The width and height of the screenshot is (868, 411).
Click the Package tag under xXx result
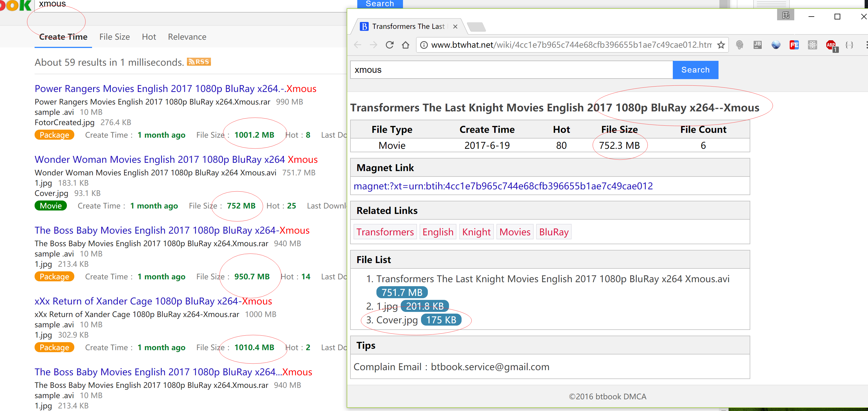54,347
